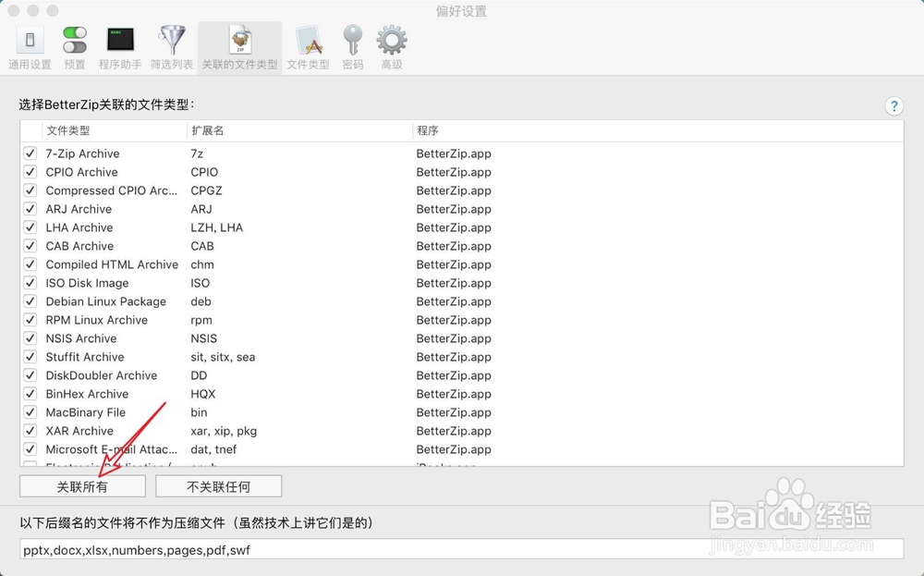Click the excluded extensions text field
Image resolution: width=924 pixels, height=576 pixels.
461,549
